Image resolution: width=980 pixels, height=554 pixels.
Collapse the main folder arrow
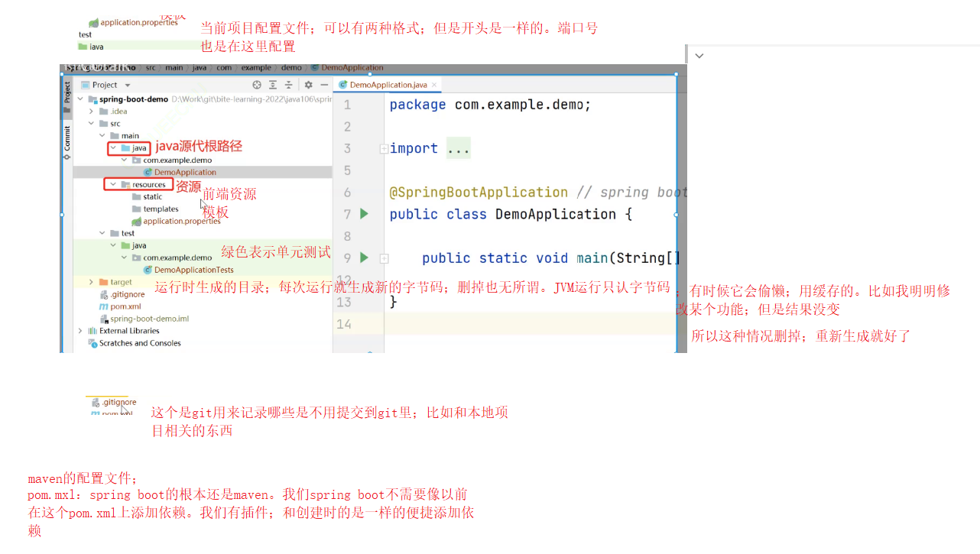click(x=102, y=136)
